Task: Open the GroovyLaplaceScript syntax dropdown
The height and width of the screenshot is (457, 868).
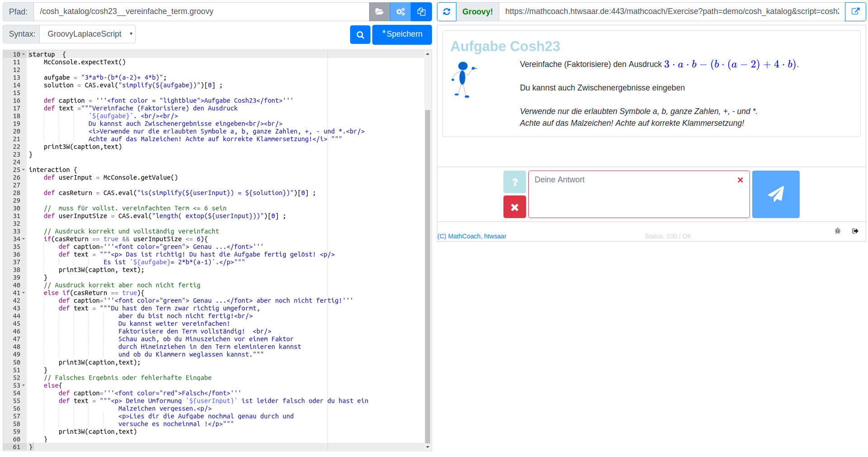Action: coord(88,34)
